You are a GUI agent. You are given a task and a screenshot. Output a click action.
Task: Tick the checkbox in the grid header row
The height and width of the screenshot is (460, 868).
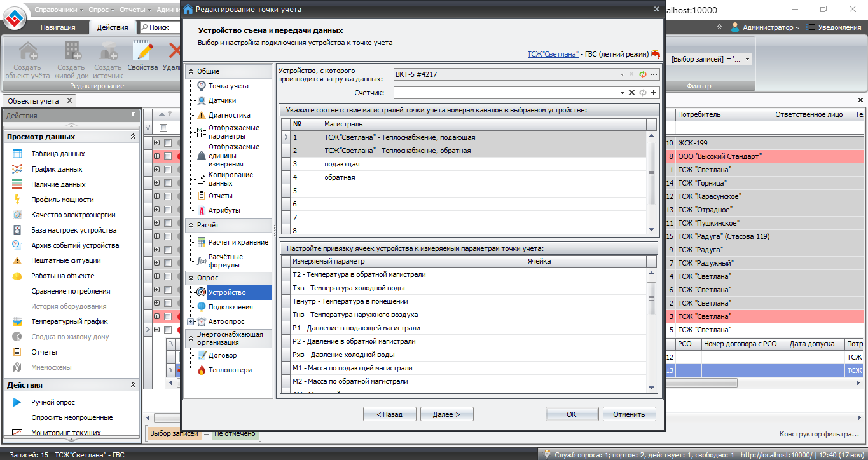tap(163, 128)
